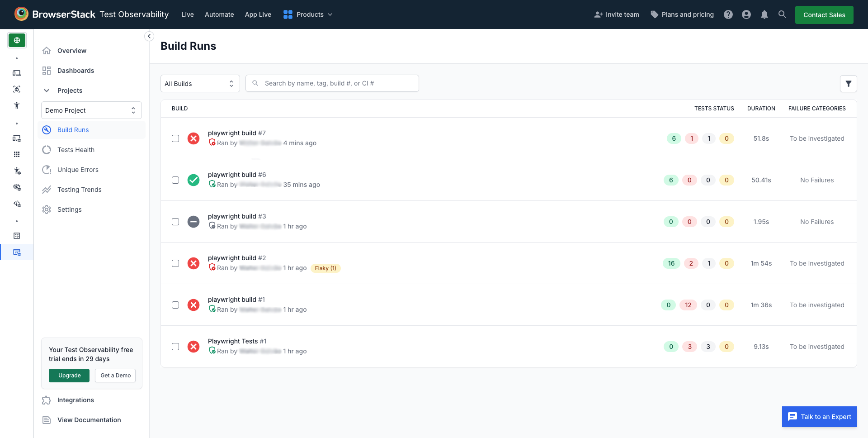Image resolution: width=868 pixels, height=438 pixels.
Task: Open the Demo Project selector
Action: coord(91,110)
